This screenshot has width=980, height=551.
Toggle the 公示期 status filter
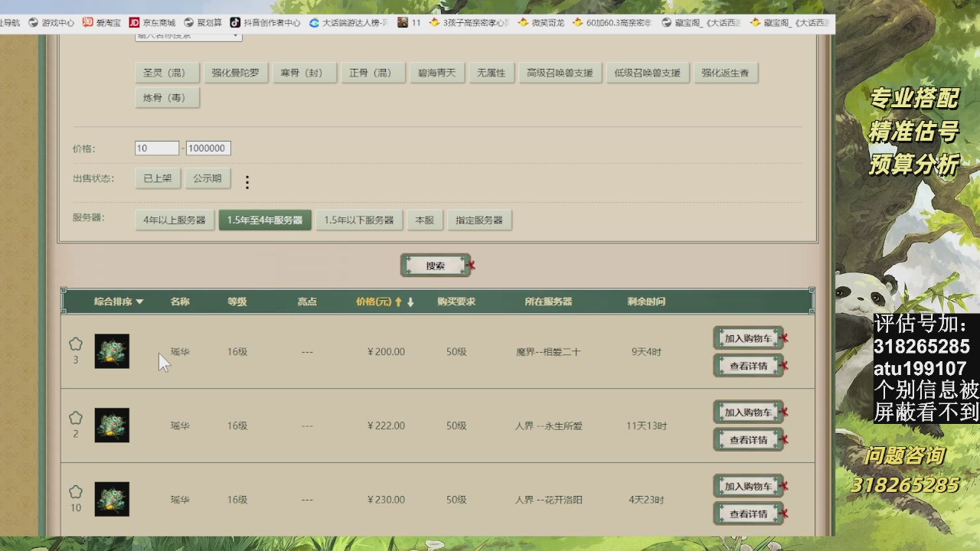tap(207, 178)
